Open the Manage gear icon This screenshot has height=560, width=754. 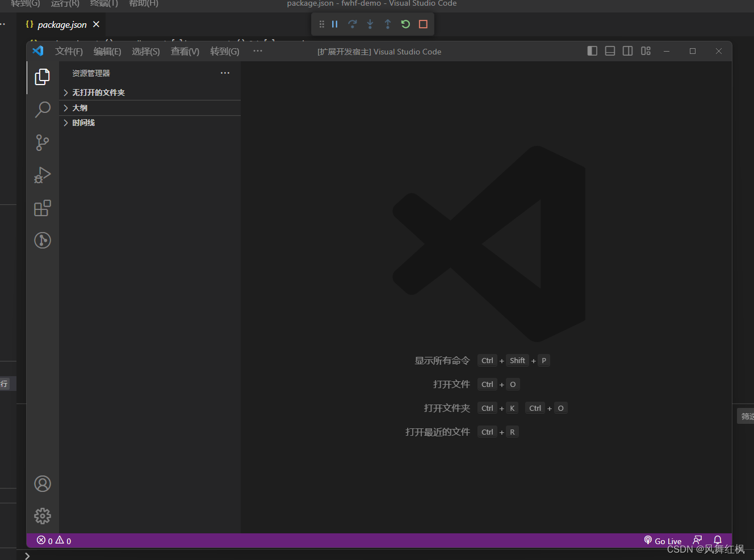[43, 516]
